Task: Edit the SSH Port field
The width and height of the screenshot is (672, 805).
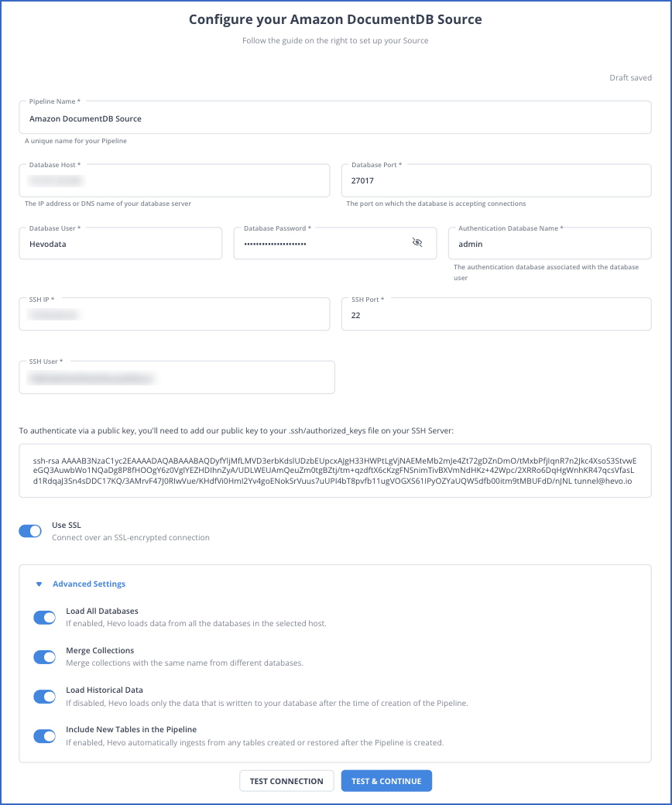Action: (496, 314)
